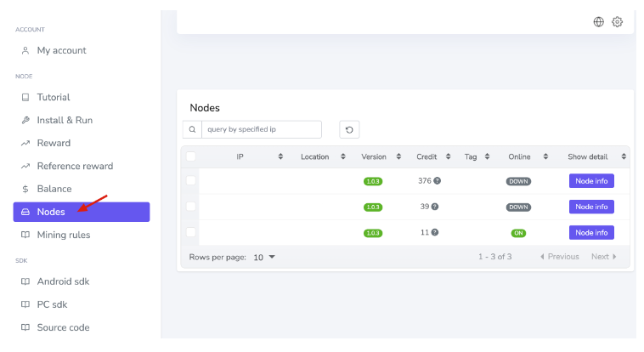Click the 1 - 3 of 3 pagination text

point(495,257)
